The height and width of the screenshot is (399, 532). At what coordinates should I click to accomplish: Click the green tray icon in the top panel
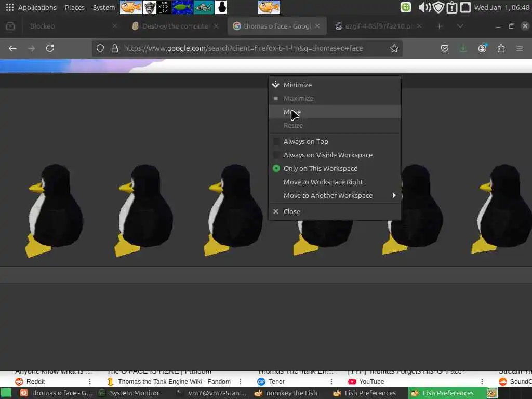pos(405,7)
